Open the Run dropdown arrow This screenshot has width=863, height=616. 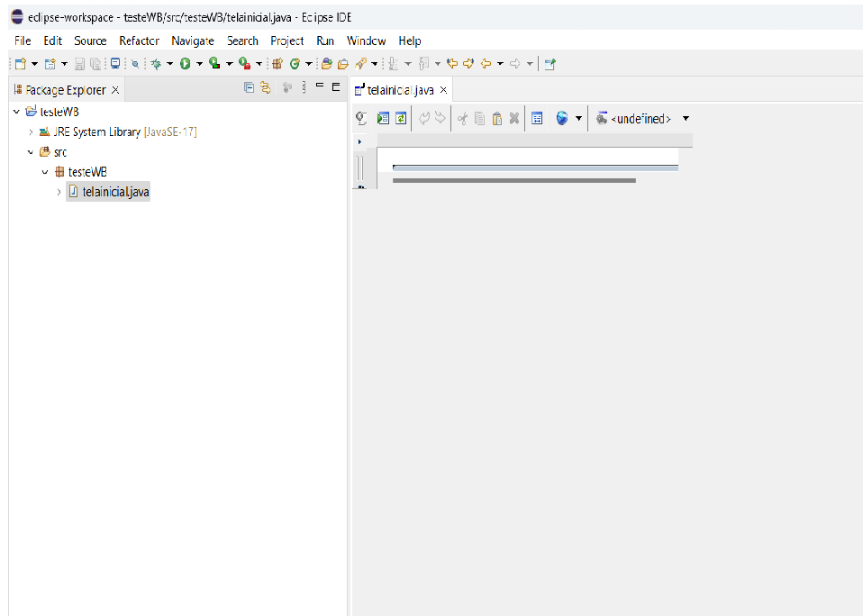point(200,64)
